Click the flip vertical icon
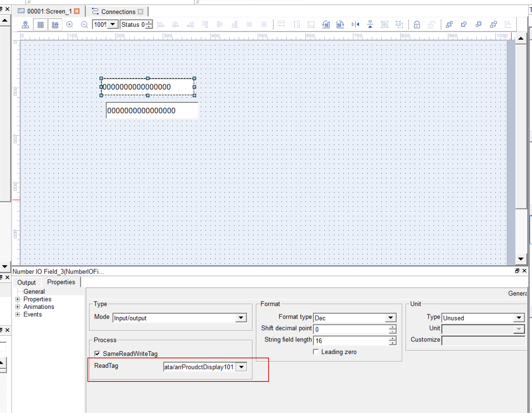Screen dimensions: 532x413 point(370,25)
